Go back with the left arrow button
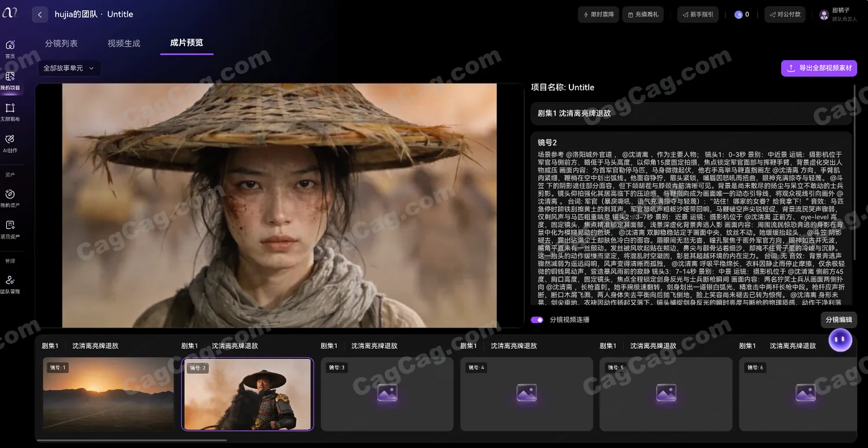 coord(39,14)
